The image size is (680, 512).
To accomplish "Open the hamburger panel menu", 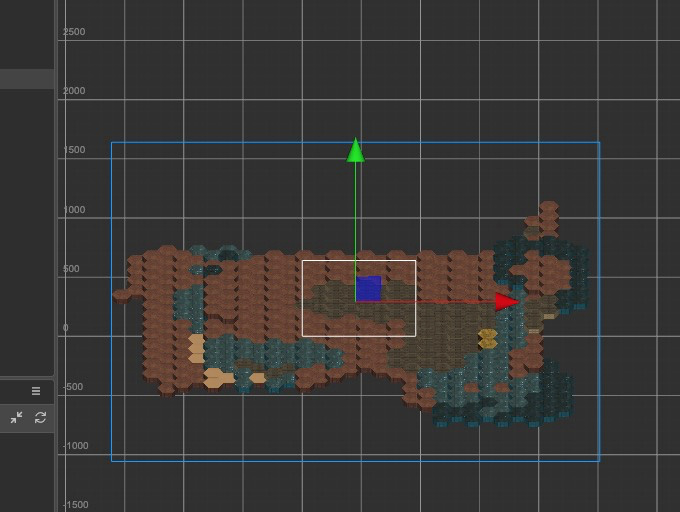I will click(36, 391).
